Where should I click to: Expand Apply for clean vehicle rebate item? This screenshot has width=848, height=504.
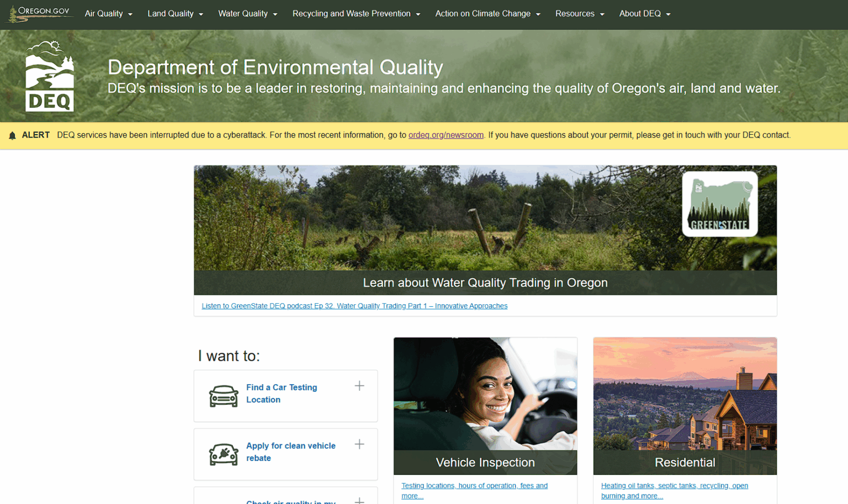(359, 443)
